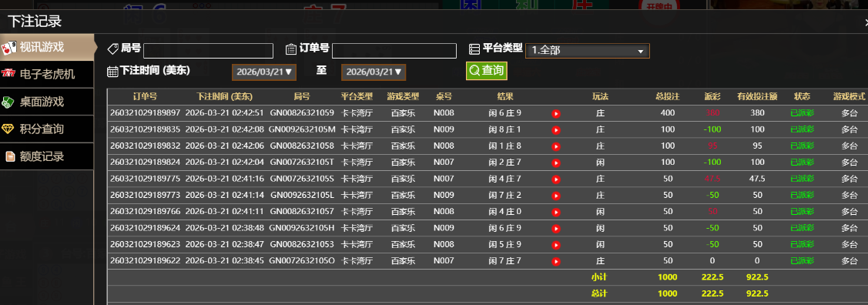Click 已派彩 status for order 260321029189622

click(x=802, y=261)
